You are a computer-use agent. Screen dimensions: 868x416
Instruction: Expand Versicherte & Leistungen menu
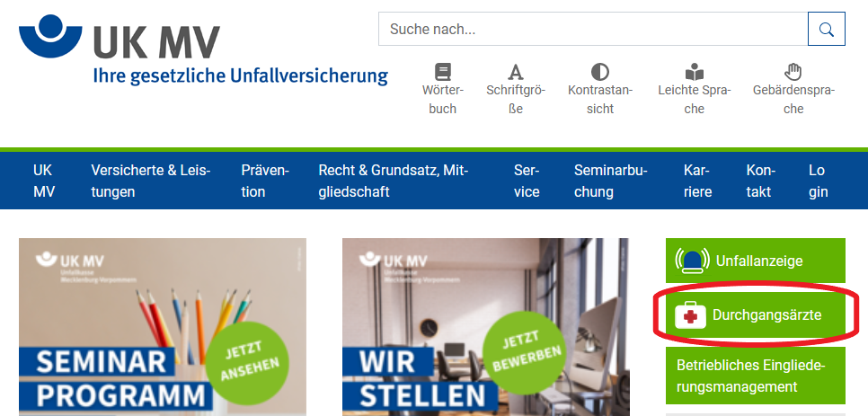click(151, 181)
